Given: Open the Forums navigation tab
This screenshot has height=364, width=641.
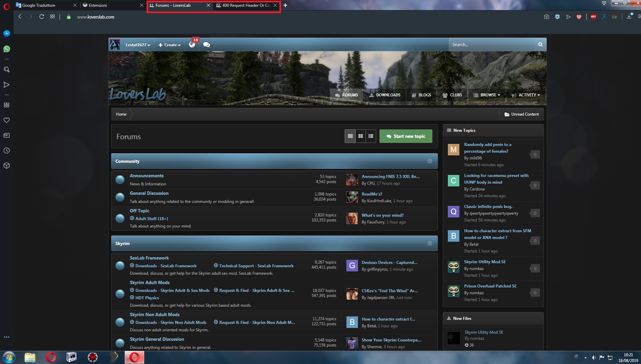Looking at the screenshot, I should 346,95.
